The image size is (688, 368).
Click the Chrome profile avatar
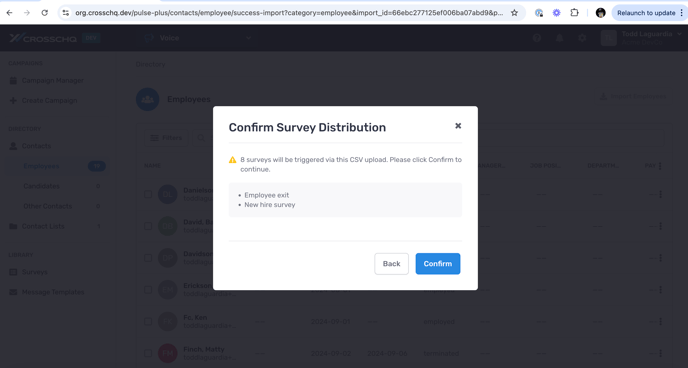pyautogui.click(x=601, y=13)
